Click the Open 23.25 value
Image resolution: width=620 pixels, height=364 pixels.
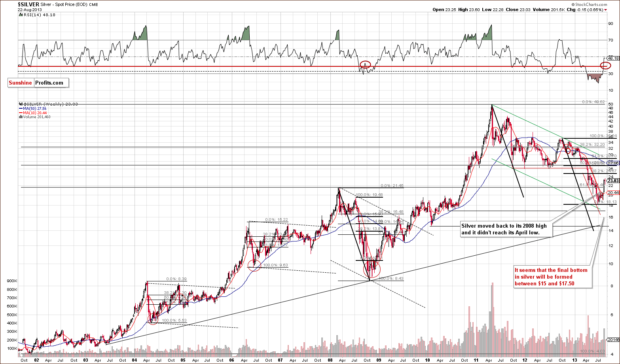click(x=444, y=9)
